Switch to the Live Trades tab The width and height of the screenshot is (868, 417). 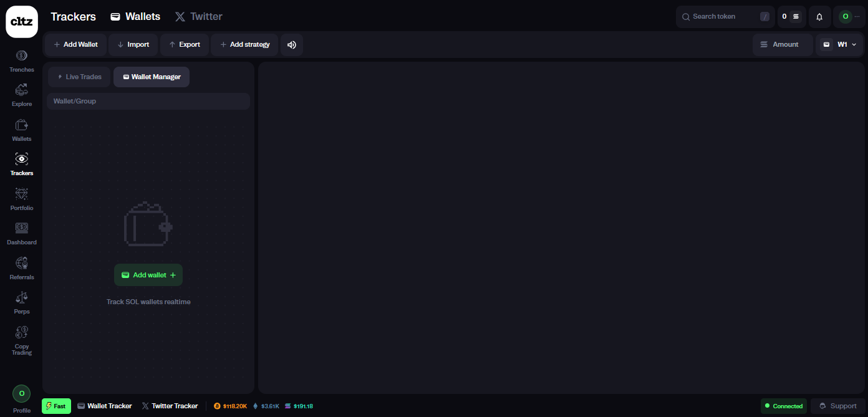[79, 77]
